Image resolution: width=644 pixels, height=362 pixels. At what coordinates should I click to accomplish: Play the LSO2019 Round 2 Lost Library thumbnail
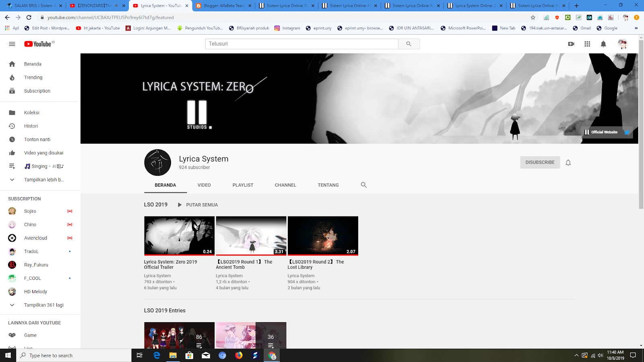click(x=323, y=236)
